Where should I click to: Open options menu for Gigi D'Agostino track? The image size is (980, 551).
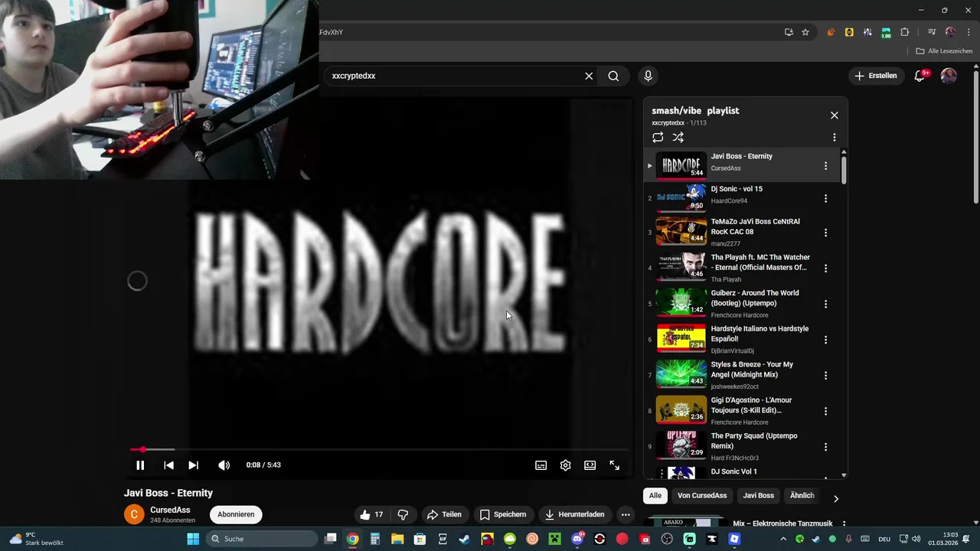[x=825, y=411]
